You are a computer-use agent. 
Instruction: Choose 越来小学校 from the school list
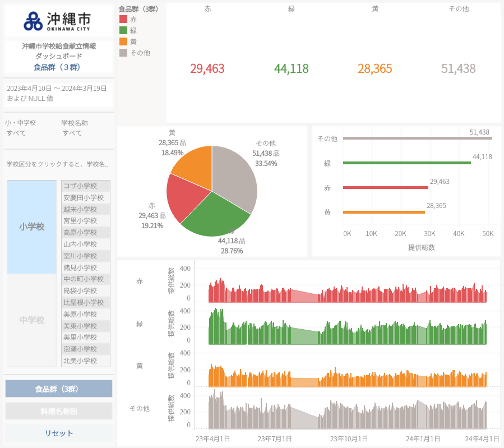click(x=86, y=209)
